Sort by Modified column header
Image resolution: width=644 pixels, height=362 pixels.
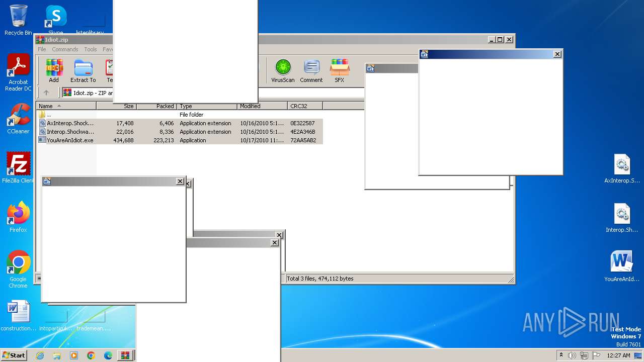263,106
